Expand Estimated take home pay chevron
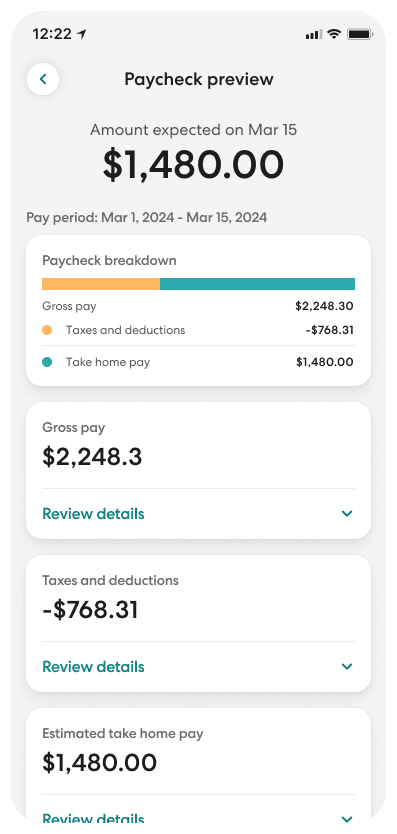 click(347, 819)
